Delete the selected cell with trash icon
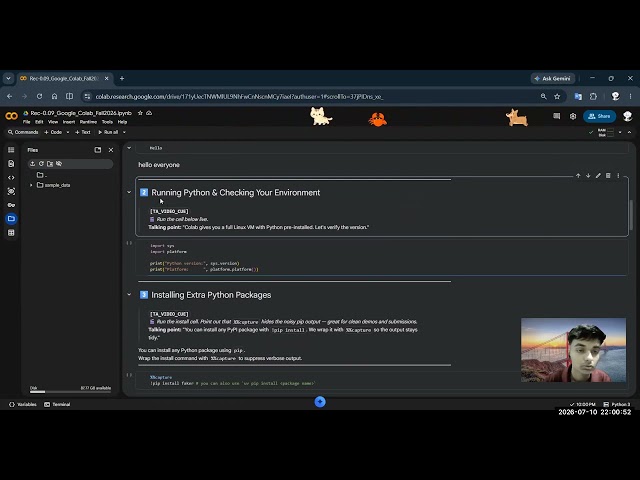Screen dimensions: 640x480 coord(608,176)
